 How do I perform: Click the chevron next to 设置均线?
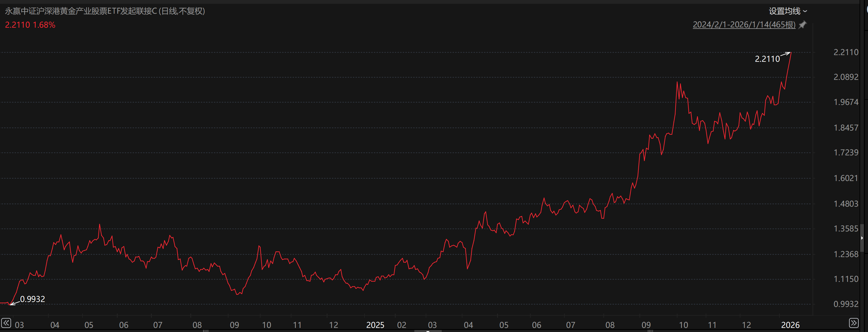[805, 11]
